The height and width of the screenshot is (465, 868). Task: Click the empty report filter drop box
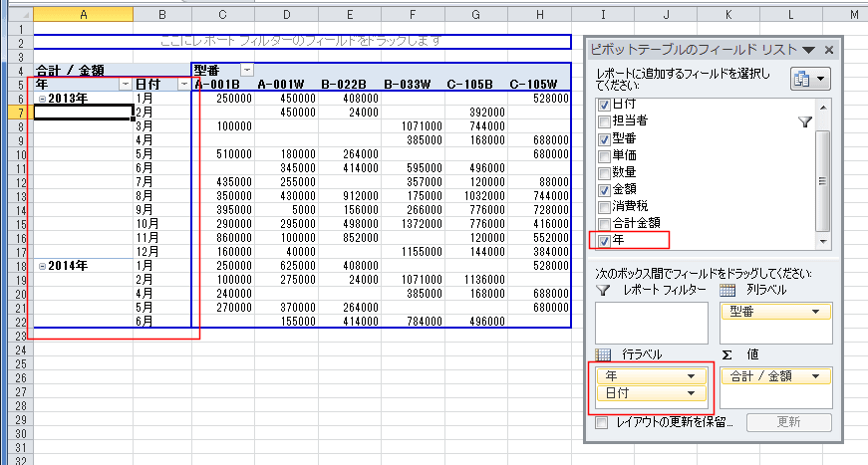click(x=652, y=323)
